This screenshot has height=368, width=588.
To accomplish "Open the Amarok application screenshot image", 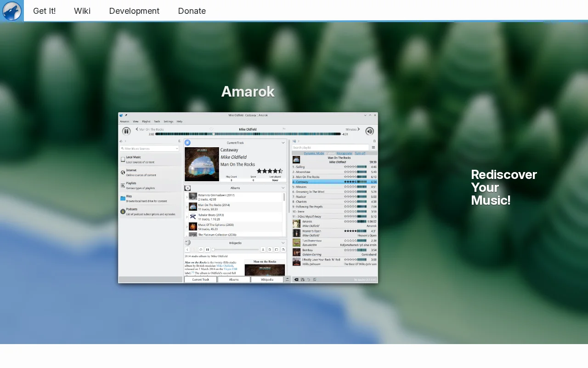I will [x=248, y=198].
